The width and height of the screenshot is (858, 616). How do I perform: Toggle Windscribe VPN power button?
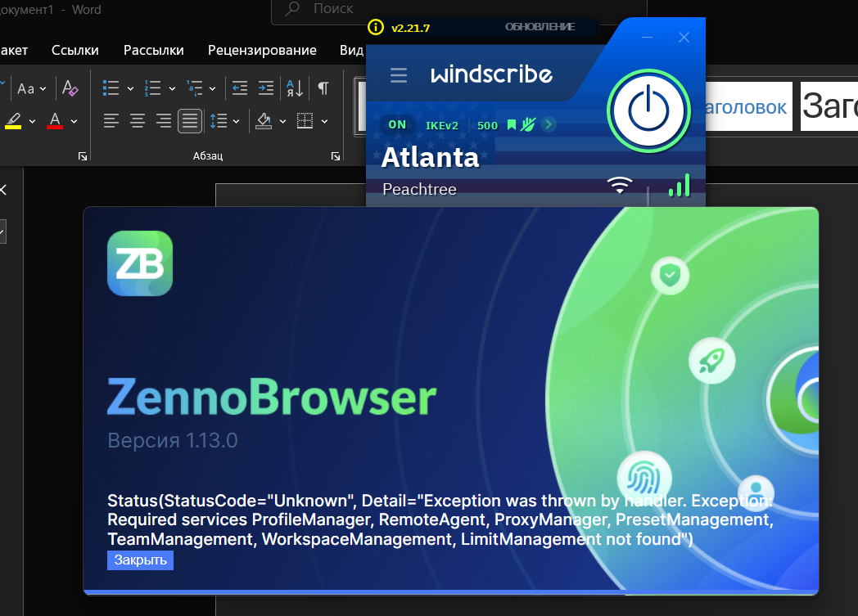click(648, 110)
